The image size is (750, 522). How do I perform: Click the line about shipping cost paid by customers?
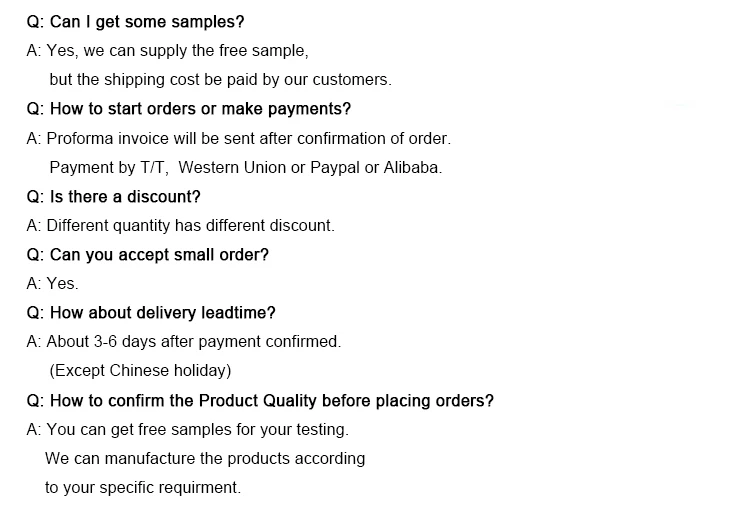click(x=220, y=79)
